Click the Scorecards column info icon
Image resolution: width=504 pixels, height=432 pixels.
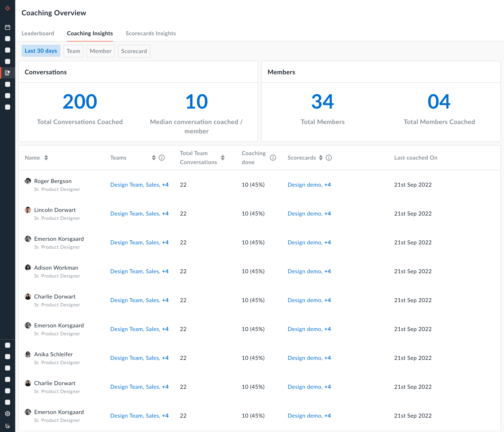(x=329, y=158)
